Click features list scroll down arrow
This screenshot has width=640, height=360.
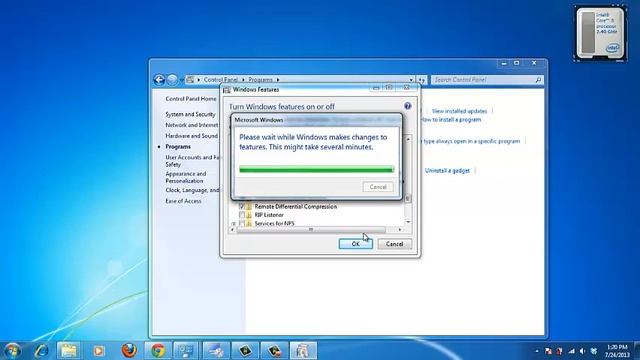click(x=408, y=222)
